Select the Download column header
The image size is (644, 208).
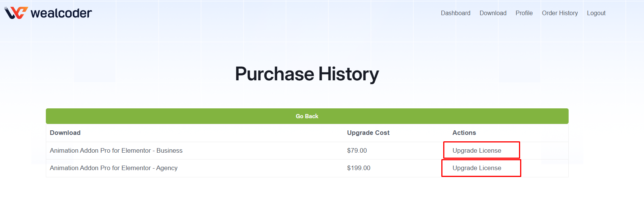click(x=65, y=133)
